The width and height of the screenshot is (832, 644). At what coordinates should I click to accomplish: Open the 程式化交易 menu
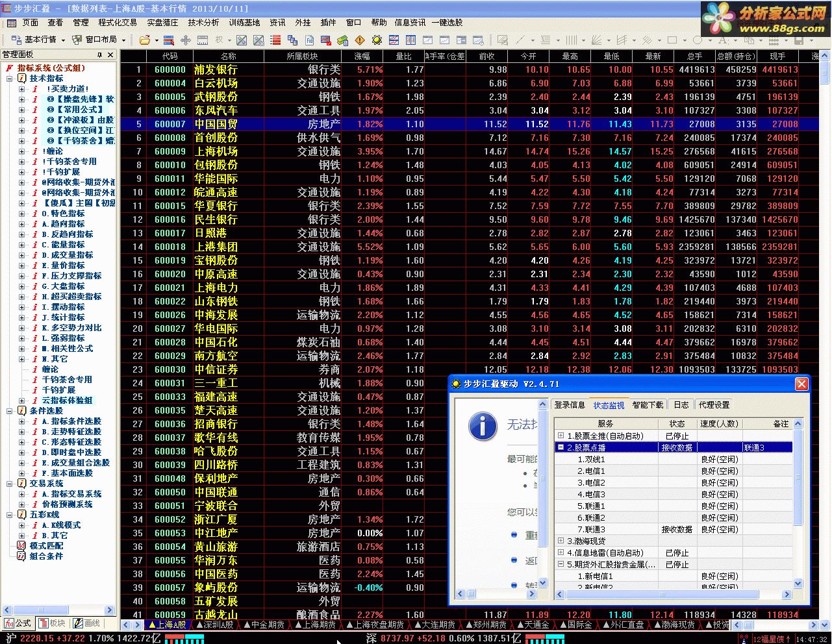[x=117, y=22]
